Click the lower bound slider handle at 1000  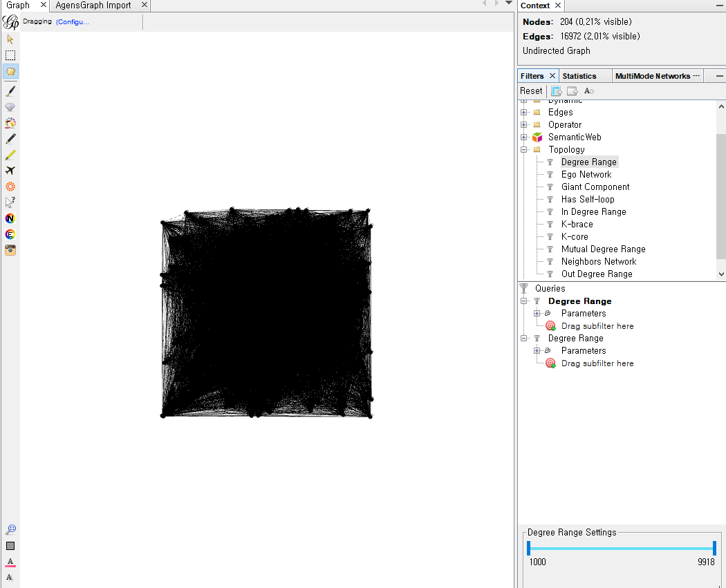pyautogui.click(x=528, y=548)
